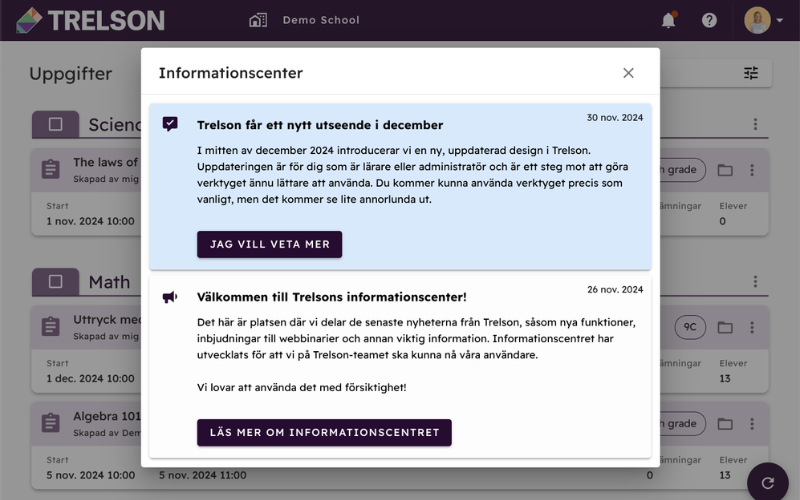This screenshot has width=800, height=500.
Task: Click the refresh button at bottom right
Action: [x=768, y=483]
